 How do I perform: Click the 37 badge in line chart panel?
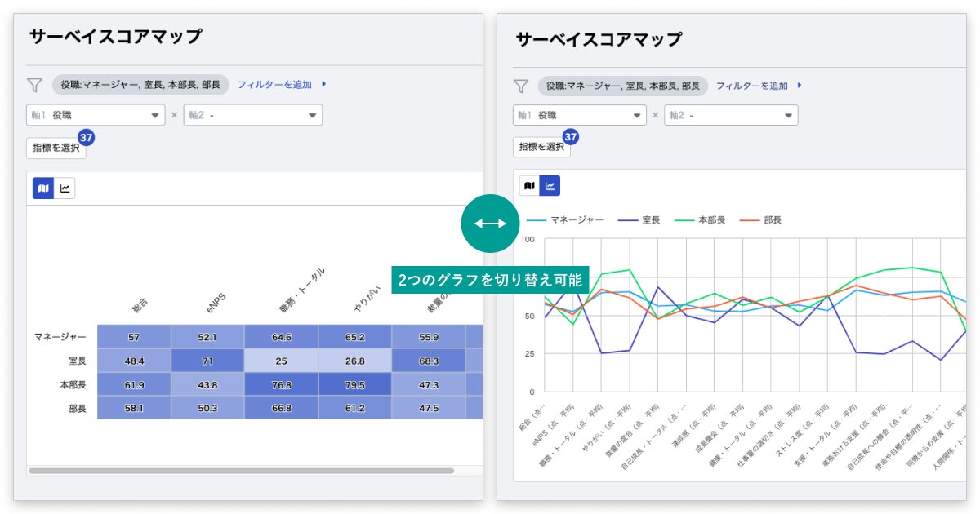pyautogui.click(x=571, y=137)
